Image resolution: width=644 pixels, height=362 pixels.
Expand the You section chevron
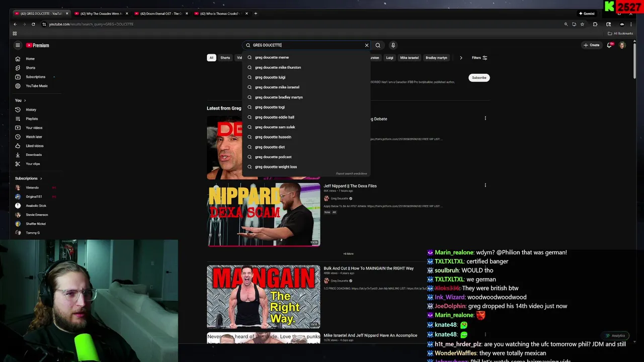[25, 101]
